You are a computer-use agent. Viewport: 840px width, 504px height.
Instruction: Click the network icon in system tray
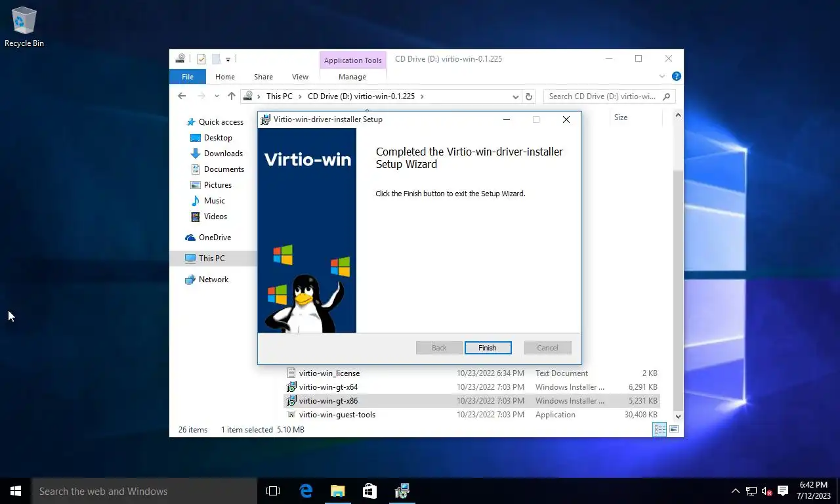pyautogui.click(x=751, y=491)
